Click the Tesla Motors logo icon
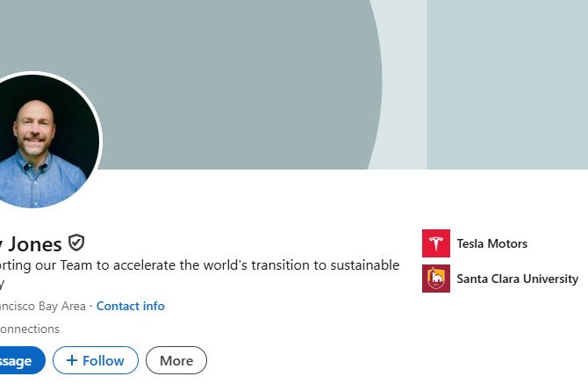Viewport: 588px width, 391px height. [x=436, y=243]
